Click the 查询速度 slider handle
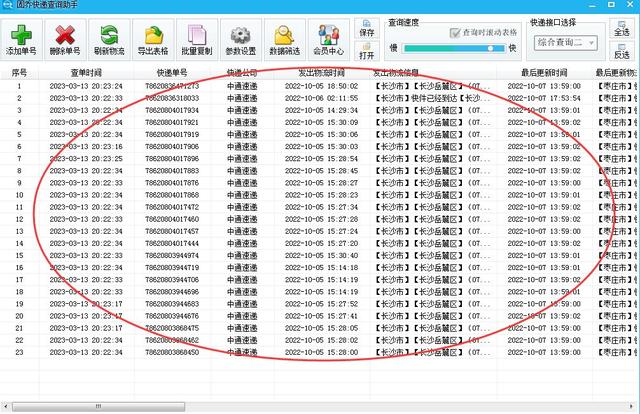Image resolution: width=640 pixels, height=414 pixels. [490, 48]
